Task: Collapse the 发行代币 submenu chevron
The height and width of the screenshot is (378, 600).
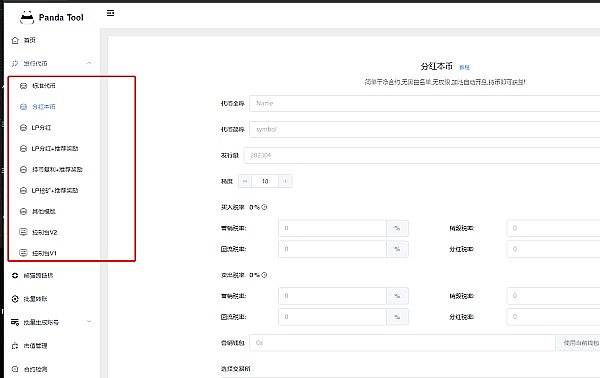Action: (89, 63)
